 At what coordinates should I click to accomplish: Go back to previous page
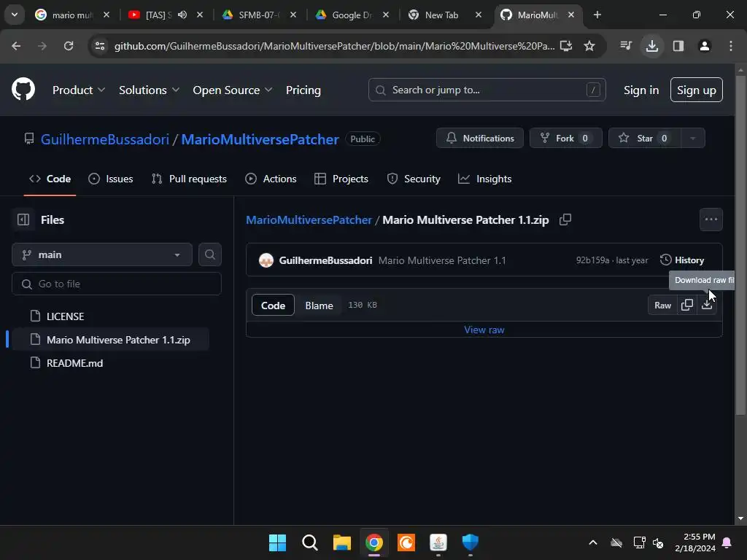click(16, 46)
